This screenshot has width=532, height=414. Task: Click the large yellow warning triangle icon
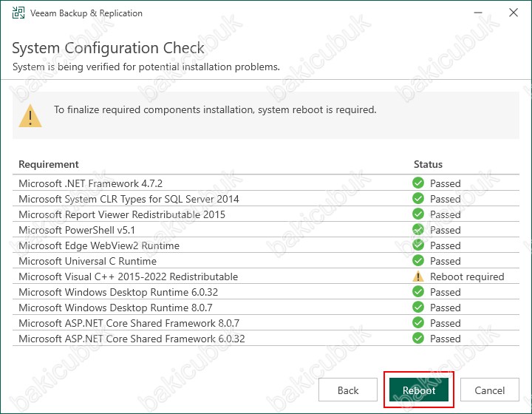coord(30,116)
